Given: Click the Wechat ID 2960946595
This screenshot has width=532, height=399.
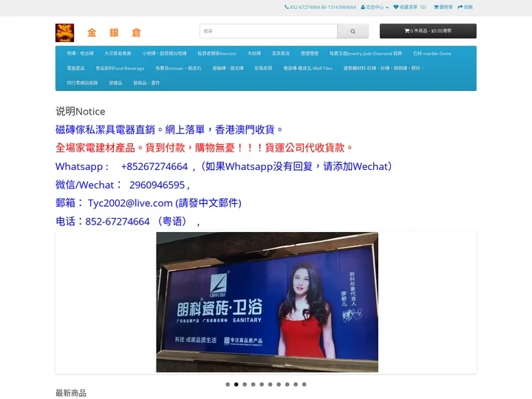Looking at the screenshot, I should tap(157, 185).
